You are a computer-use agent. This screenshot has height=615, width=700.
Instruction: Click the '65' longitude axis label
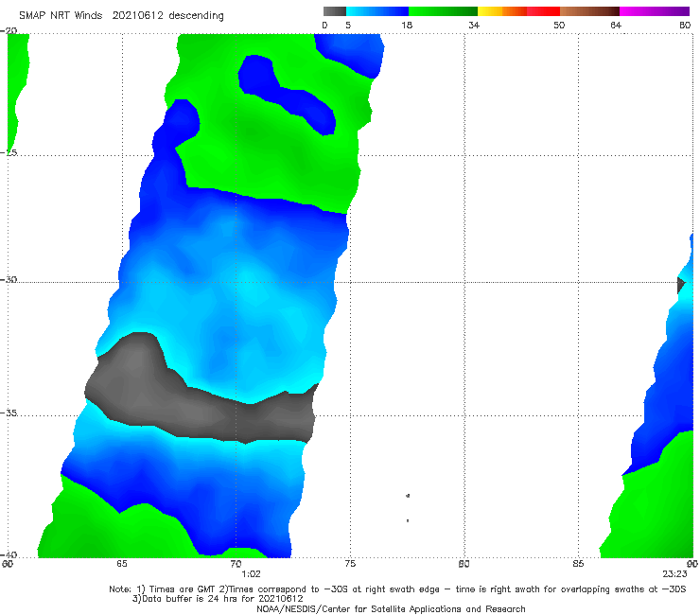tap(122, 564)
